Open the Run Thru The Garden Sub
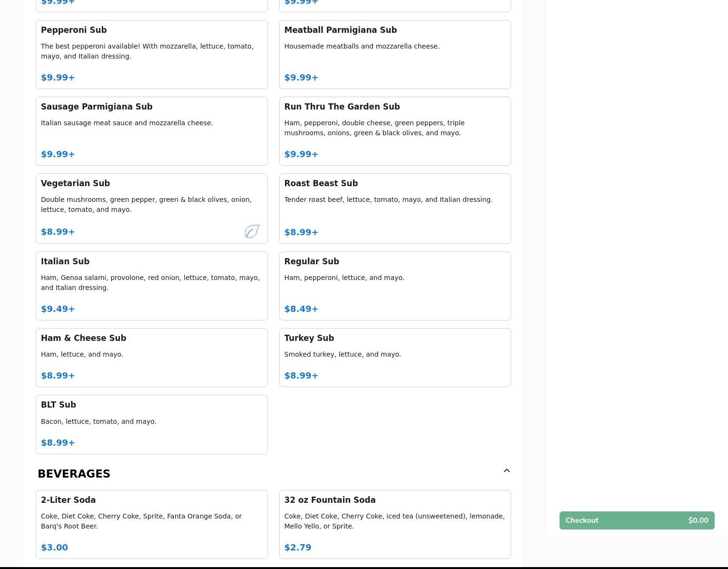The image size is (728, 569). tap(395, 131)
